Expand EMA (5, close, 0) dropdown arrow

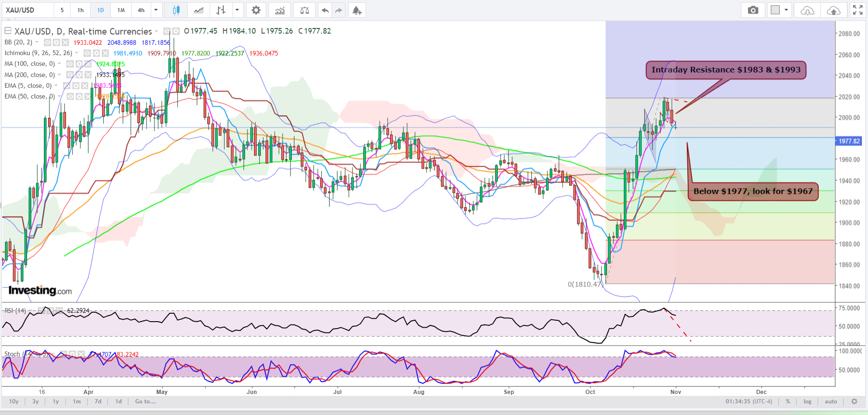(56, 85)
